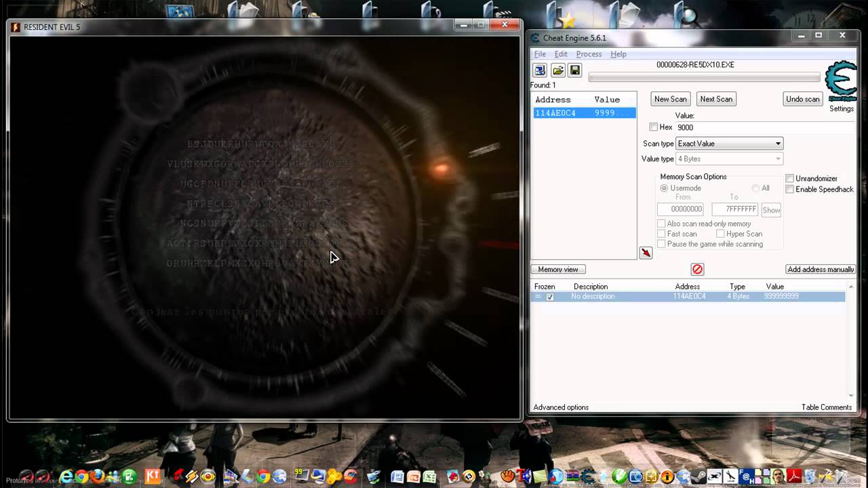This screenshot has height=488, width=868.
Task: Open the File menu
Action: coord(540,54)
